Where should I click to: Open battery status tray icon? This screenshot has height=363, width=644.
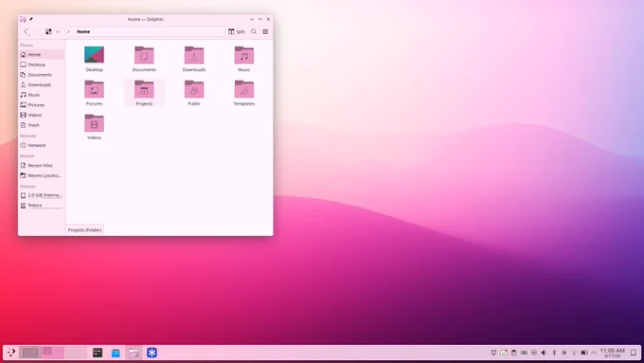[584, 353]
